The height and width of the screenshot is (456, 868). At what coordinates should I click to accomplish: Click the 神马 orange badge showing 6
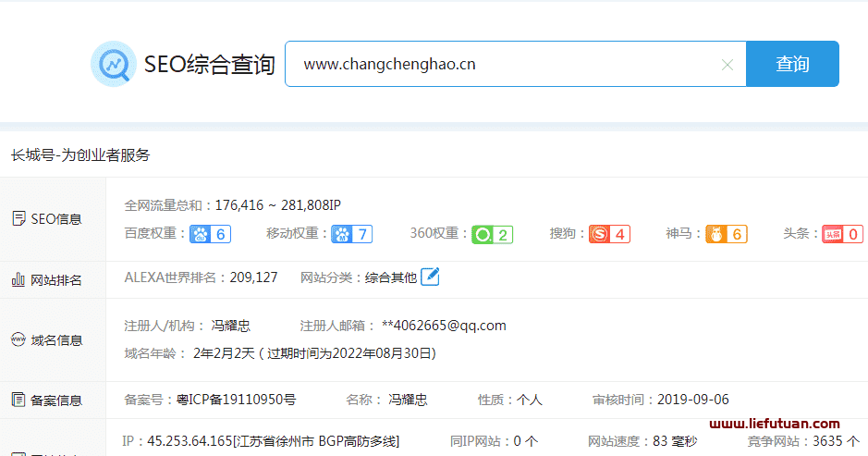pyautogui.click(x=727, y=234)
